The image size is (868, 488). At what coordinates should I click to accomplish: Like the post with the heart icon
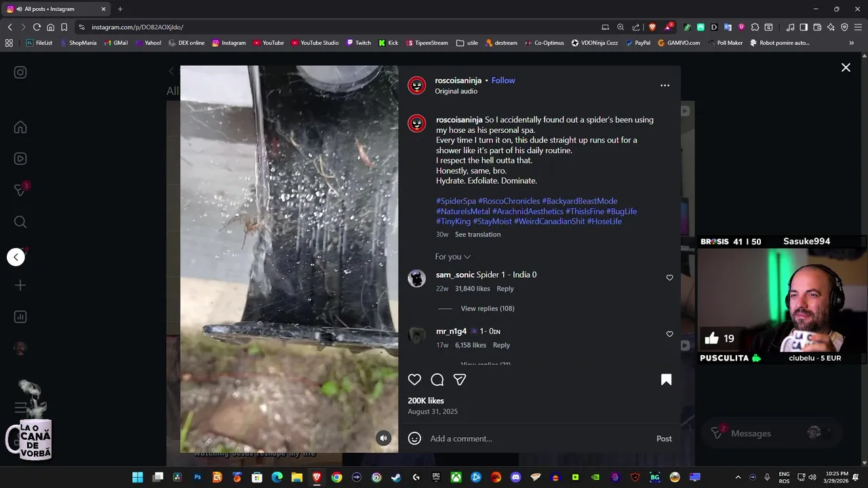point(414,380)
